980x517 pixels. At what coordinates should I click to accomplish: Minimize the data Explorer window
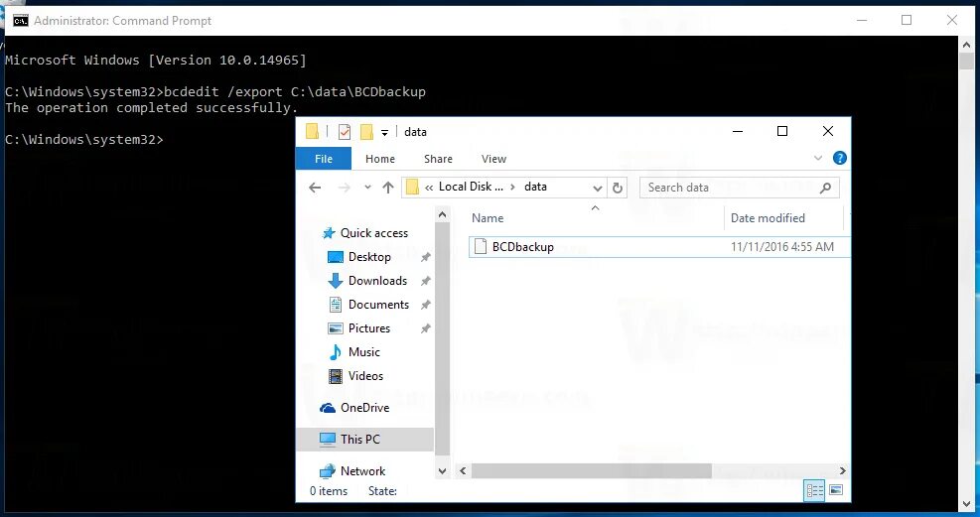click(738, 131)
